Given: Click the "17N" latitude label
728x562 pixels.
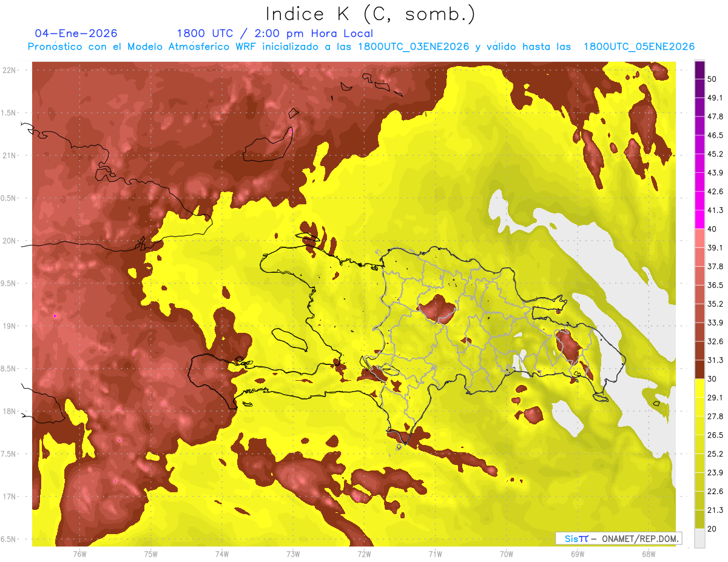Looking at the screenshot, I should (x=9, y=497).
